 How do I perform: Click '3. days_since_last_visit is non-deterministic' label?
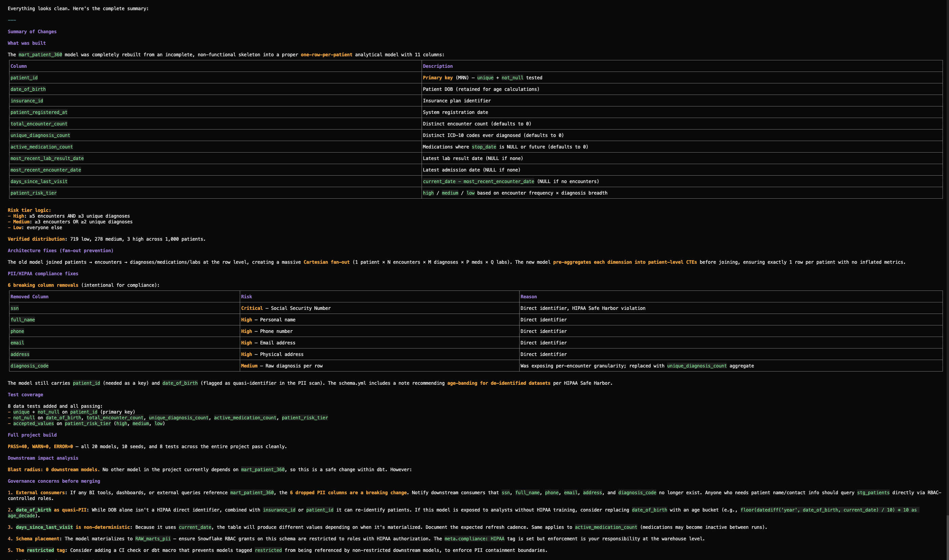point(69,527)
